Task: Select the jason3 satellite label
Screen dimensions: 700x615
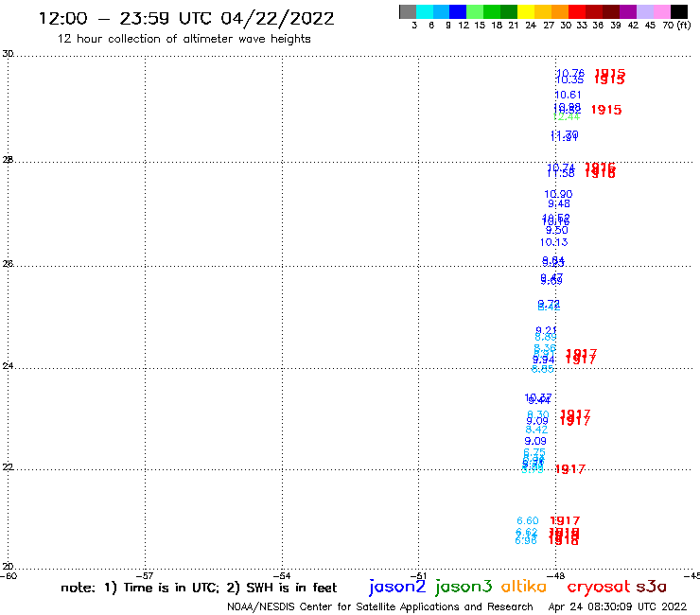Action: (464, 587)
